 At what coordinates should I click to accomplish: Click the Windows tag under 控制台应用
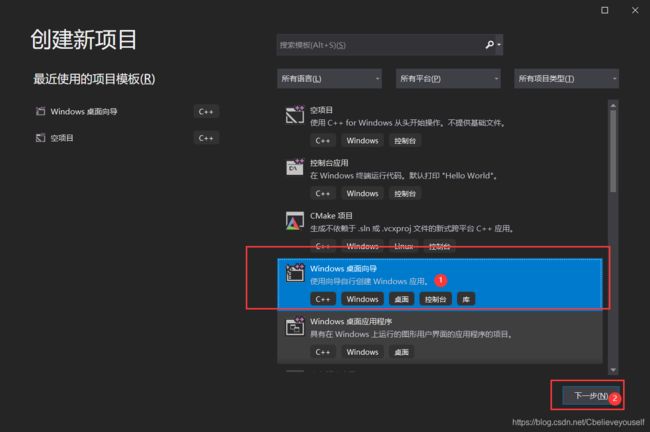click(x=362, y=193)
